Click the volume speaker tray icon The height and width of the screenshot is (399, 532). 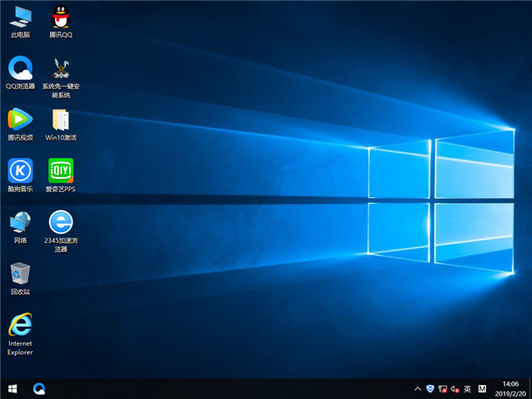coord(455,389)
